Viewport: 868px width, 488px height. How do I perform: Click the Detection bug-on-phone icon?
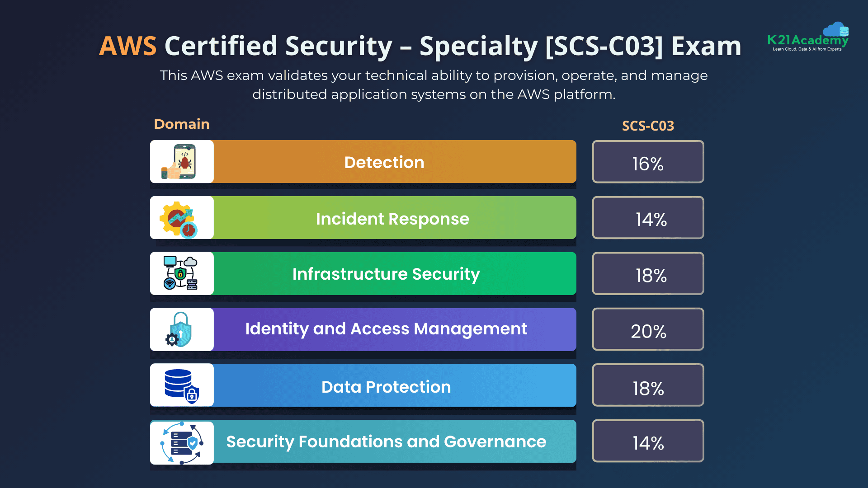tap(181, 162)
